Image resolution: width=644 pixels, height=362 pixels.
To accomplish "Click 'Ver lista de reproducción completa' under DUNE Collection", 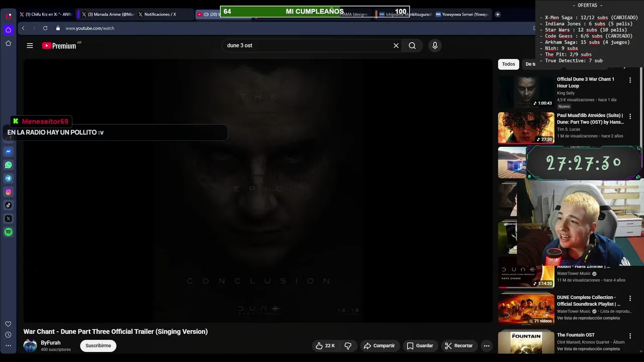I will [588, 318].
